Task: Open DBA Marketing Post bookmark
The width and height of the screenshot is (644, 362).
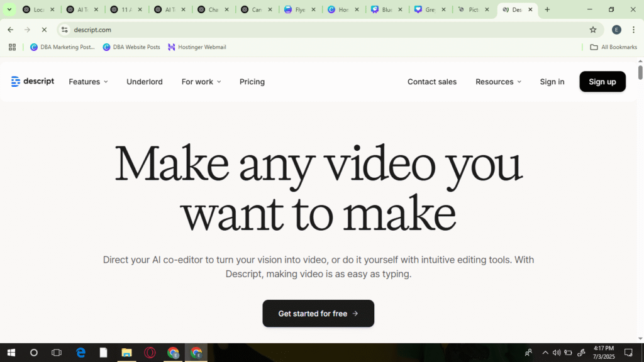Action: (62, 47)
